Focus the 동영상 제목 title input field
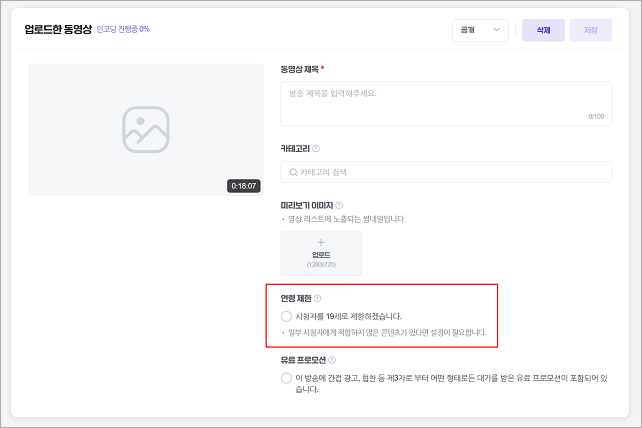Viewport: 642px width, 428px height. pos(446,104)
